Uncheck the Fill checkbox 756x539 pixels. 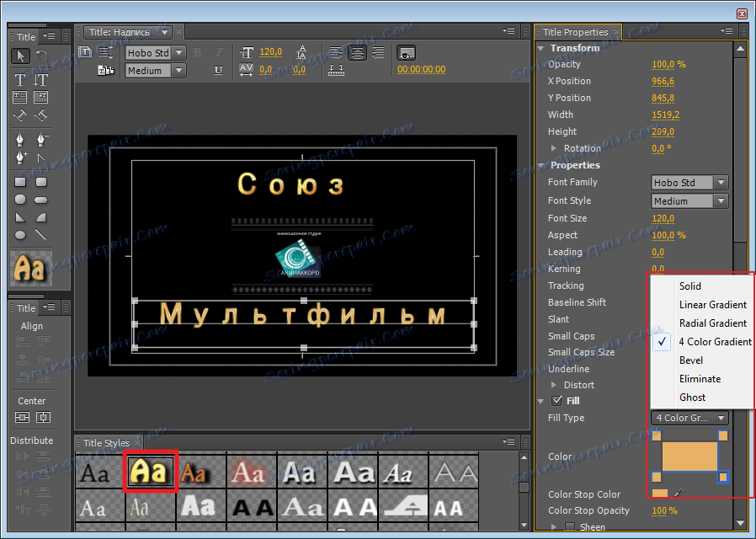pyautogui.click(x=556, y=401)
